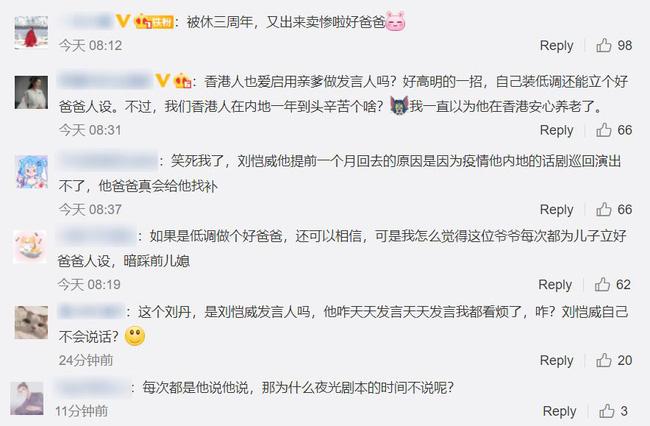This screenshot has height=426, width=650.
Task: Reply to the 08:31 comment about 香港人
Action: [x=556, y=131]
